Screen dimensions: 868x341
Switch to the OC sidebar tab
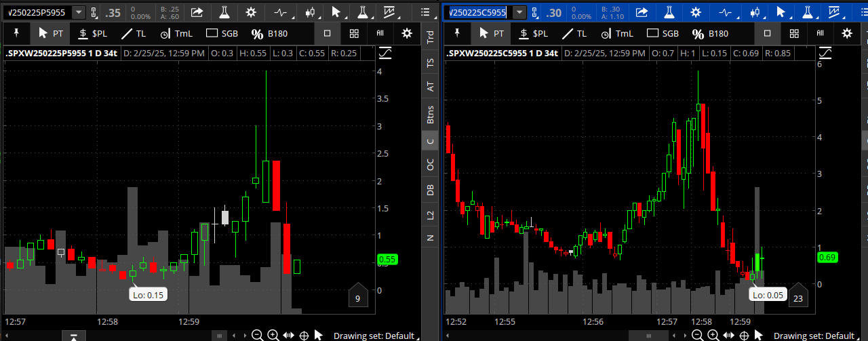430,165
